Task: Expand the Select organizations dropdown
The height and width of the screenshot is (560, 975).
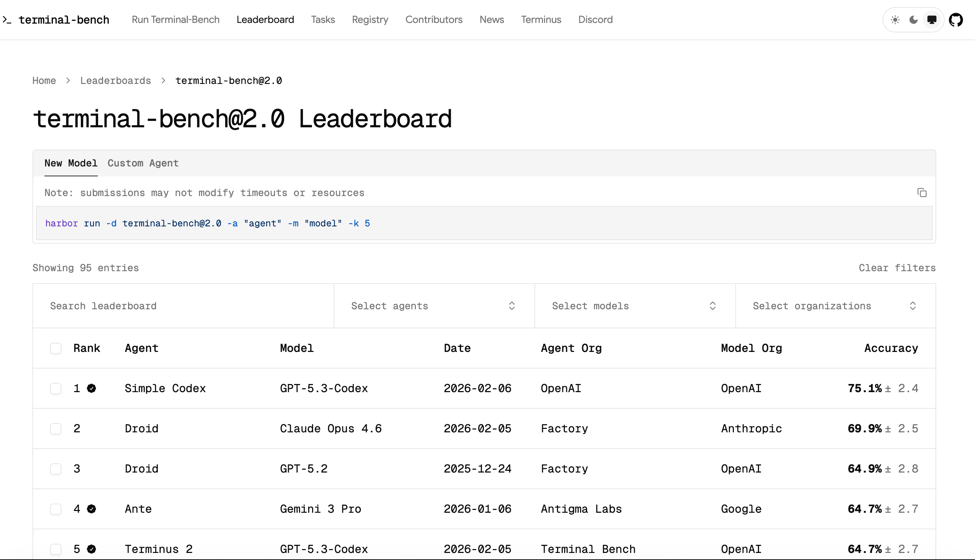Action: click(x=835, y=306)
